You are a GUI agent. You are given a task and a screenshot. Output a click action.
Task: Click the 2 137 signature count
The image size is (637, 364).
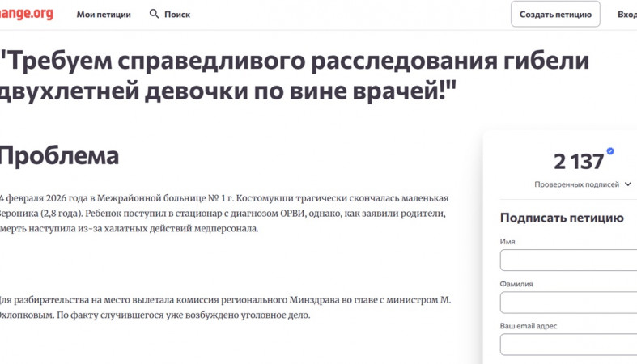(579, 162)
